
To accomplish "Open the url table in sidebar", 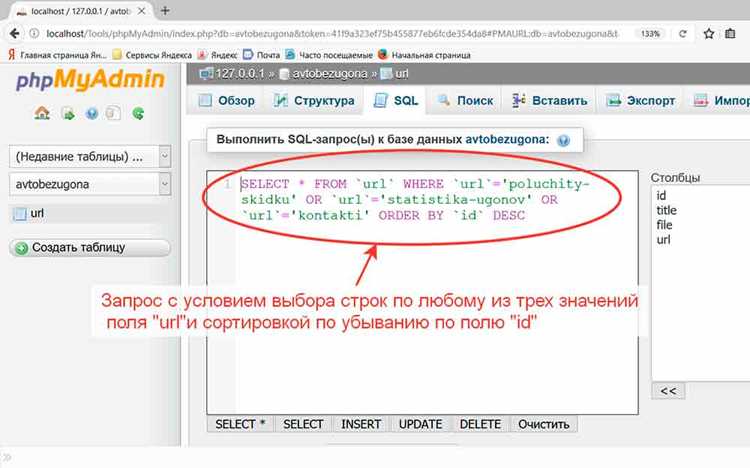I will click(37, 213).
